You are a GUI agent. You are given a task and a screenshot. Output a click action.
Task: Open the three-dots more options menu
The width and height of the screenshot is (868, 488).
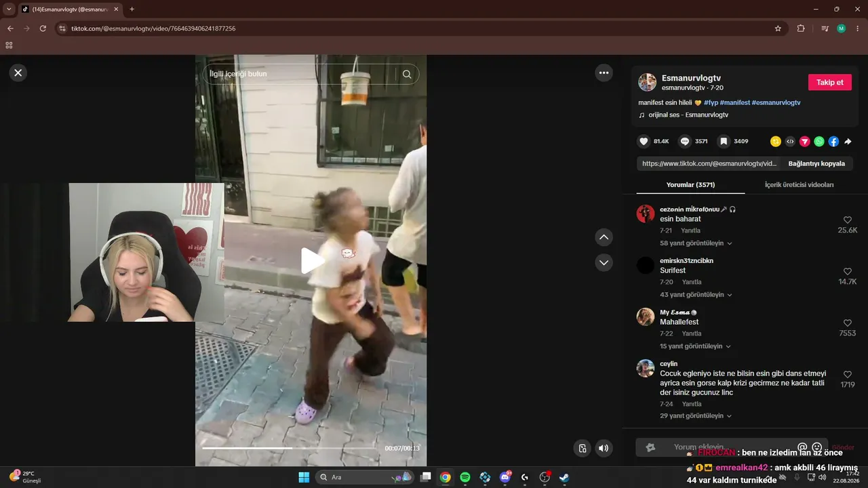pos(604,73)
